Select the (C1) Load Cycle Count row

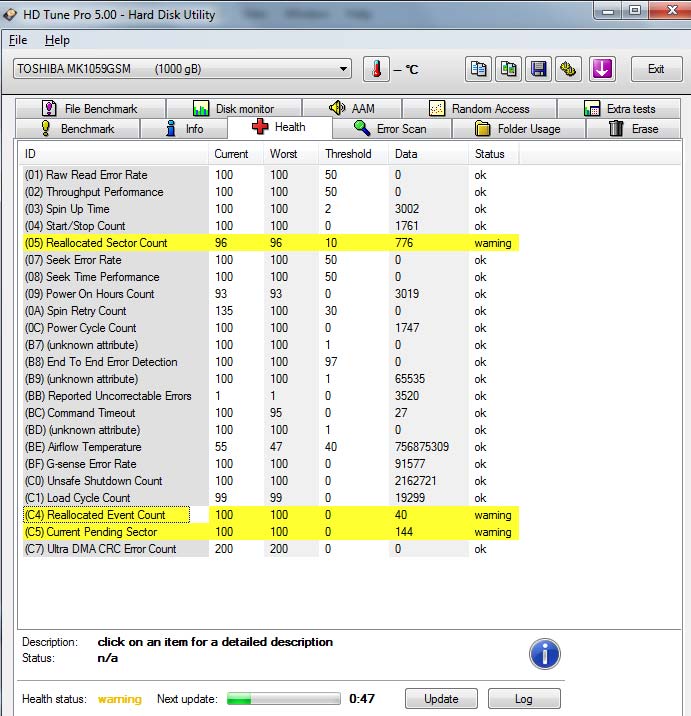point(271,498)
